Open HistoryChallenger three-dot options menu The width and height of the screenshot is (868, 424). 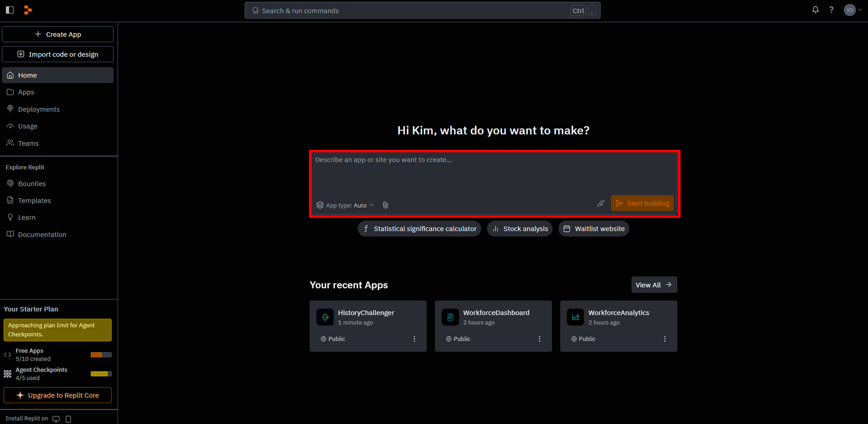414,339
